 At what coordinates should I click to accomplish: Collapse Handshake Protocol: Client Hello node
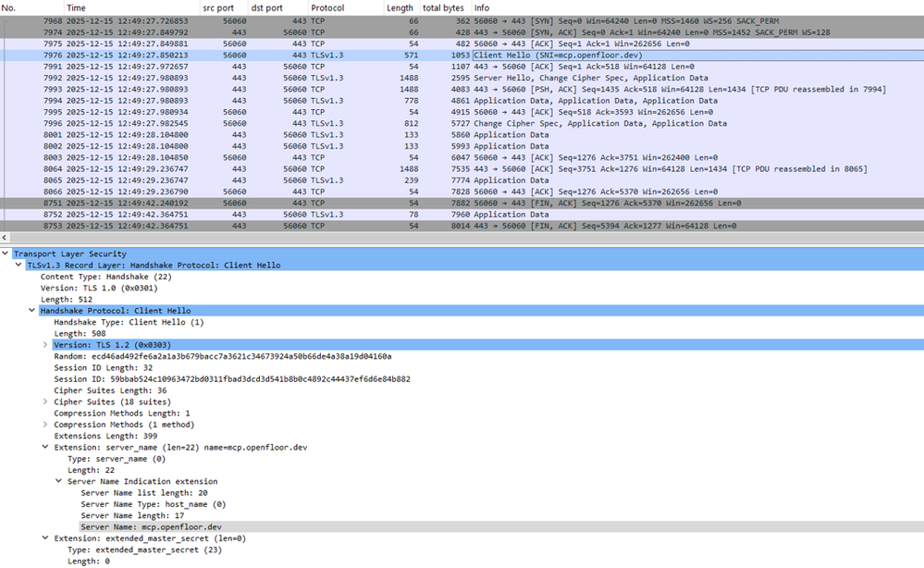(x=33, y=311)
